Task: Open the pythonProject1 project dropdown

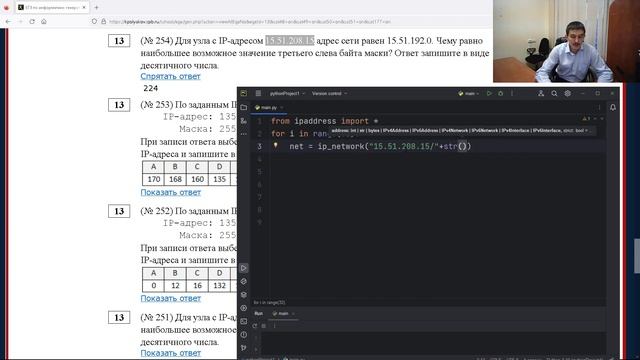Action: tap(287, 93)
